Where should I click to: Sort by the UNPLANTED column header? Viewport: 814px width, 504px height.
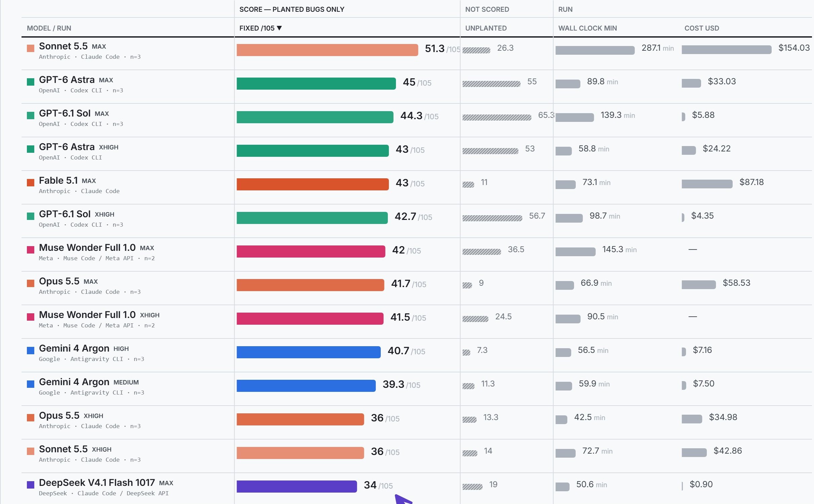point(486,28)
